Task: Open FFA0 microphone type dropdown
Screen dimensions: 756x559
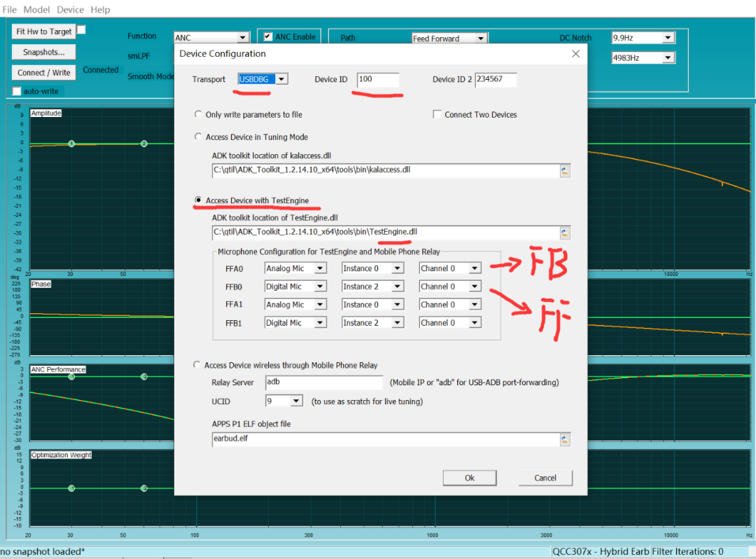Action: pos(320,268)
